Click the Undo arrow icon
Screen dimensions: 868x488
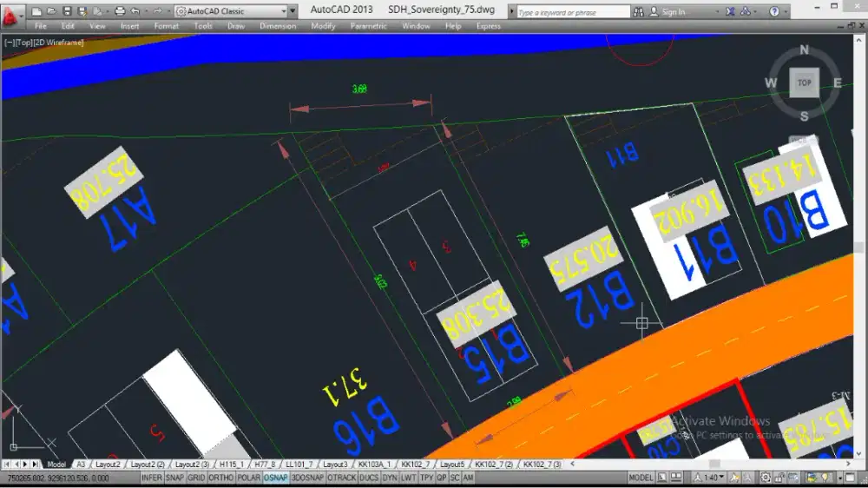click(x=135, y=11)
